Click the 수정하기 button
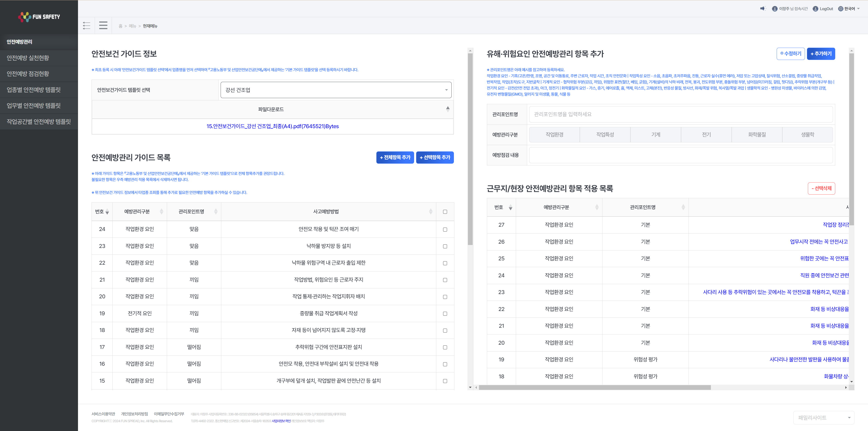868x431 pixels. pos(790,54)
